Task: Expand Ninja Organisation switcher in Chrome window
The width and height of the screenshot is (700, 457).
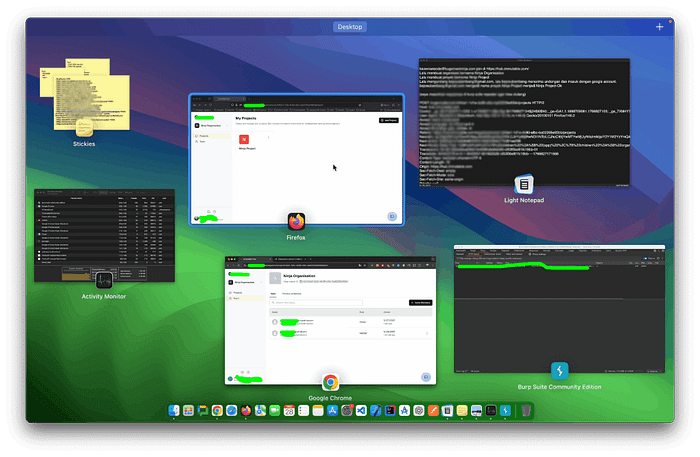Action: click(x=245, y=283)
